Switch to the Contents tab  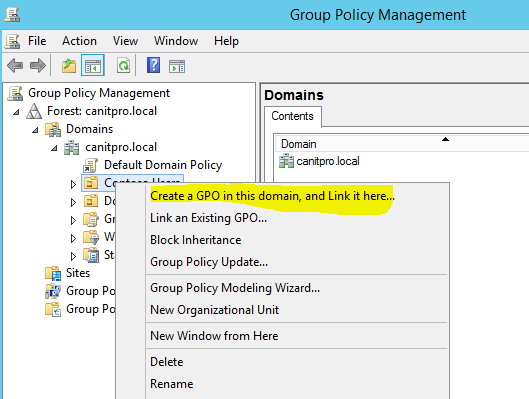[x=293, y=116]
